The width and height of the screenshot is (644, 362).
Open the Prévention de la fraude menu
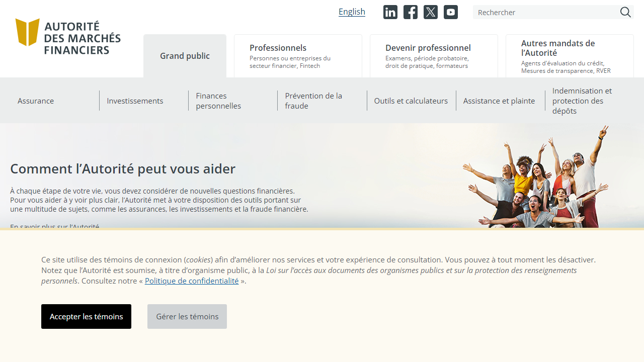(313, 101)
